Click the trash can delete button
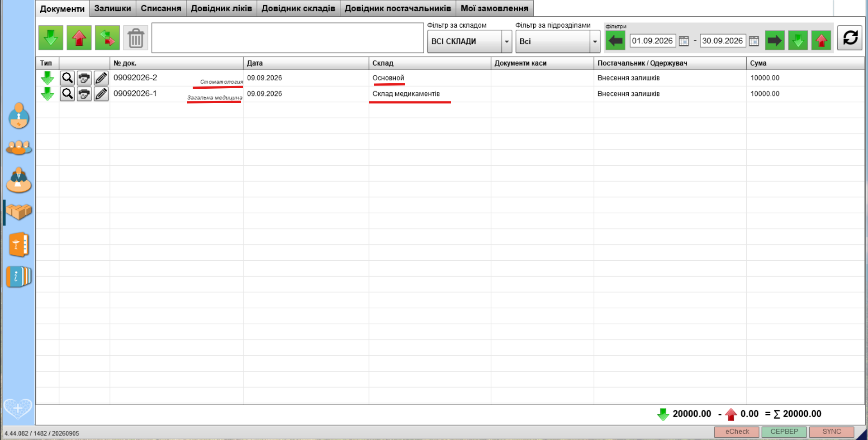The height and width of the screenshot is (440, 868). click(136, 38)
